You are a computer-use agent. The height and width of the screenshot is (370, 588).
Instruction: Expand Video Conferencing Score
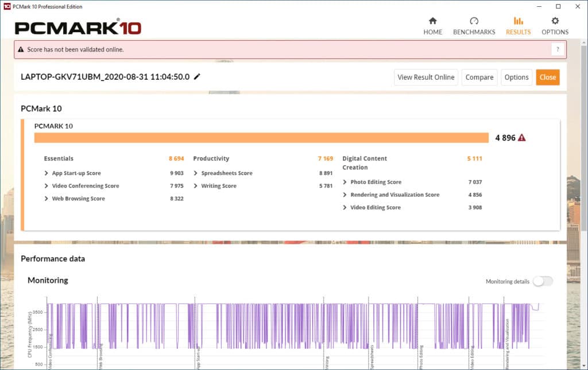pyautogui.click(x=46, y=186)
